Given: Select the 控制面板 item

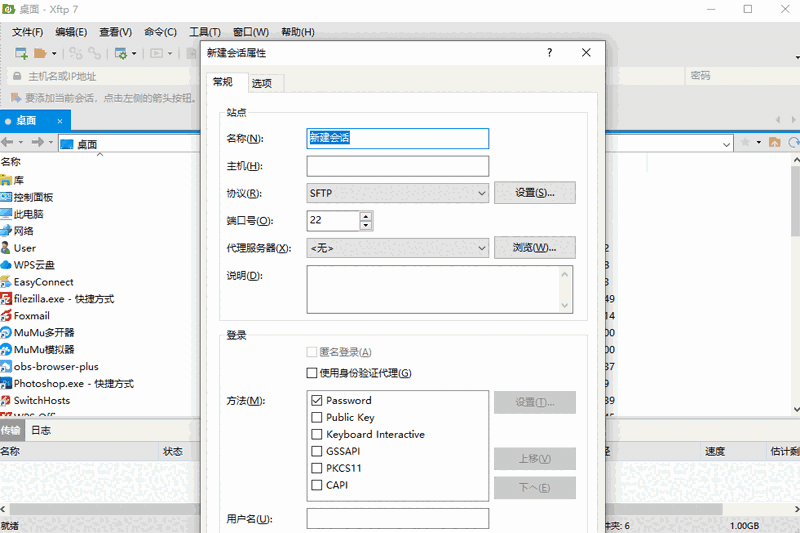Looking at the screenshot, I should (27, 197).
